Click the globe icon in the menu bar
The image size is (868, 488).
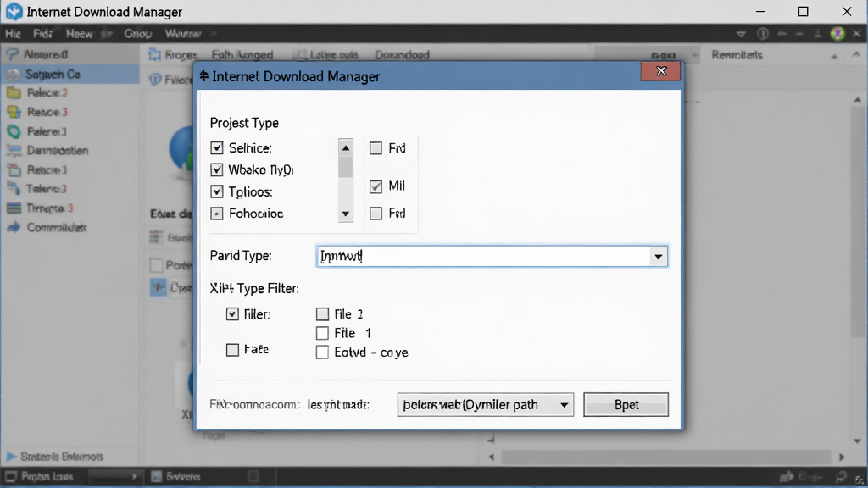tap(837, 34)
